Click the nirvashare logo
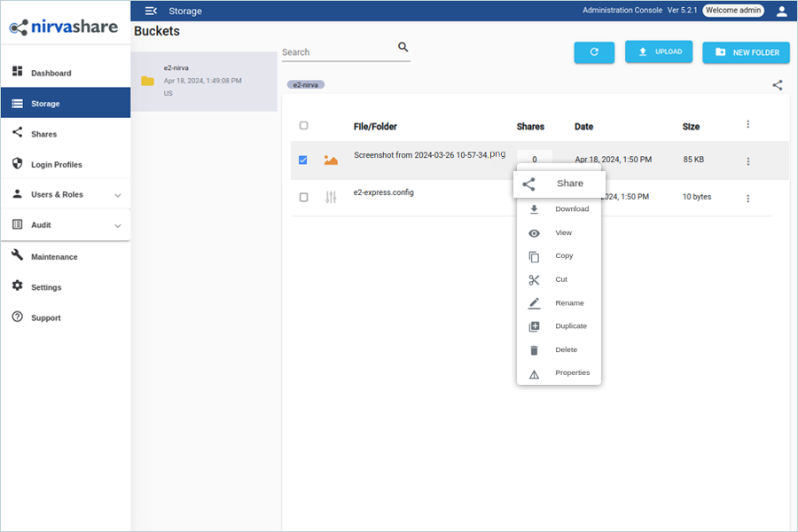The image size is (798, 532). point(64,27)
